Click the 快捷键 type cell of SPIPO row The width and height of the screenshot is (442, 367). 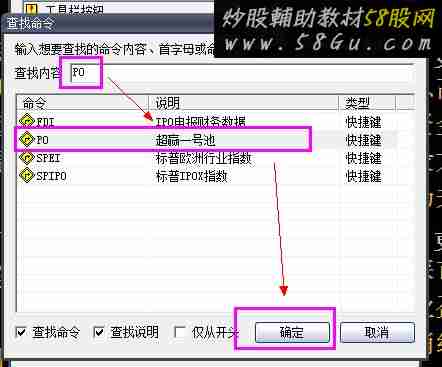tap(363, 176)
